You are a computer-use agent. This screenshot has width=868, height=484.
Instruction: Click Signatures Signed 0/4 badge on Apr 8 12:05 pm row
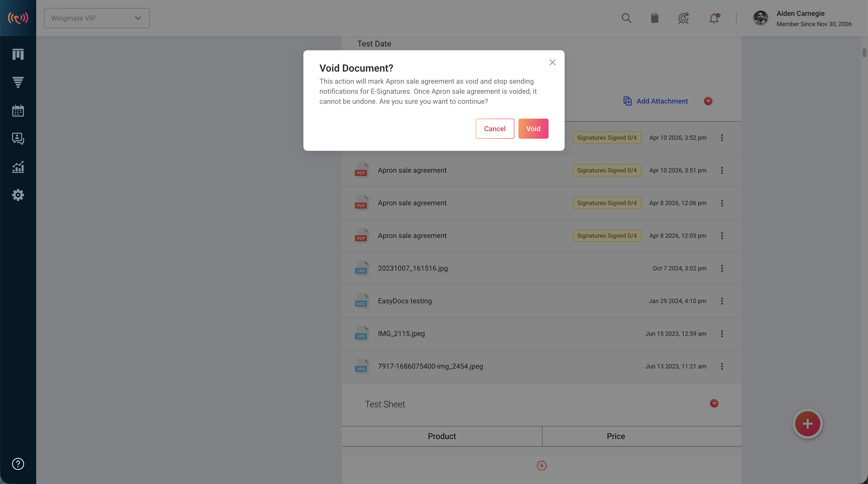tap(607, 236)
